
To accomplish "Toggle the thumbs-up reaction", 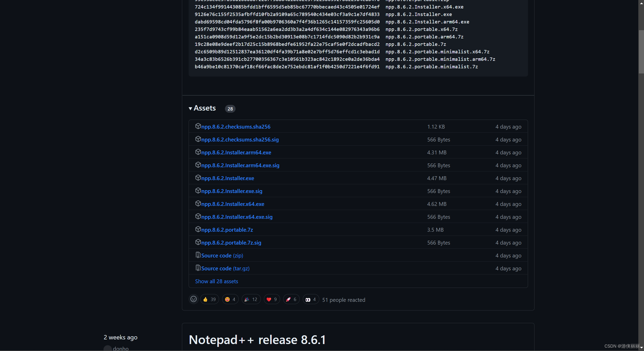I will (209, 299).
